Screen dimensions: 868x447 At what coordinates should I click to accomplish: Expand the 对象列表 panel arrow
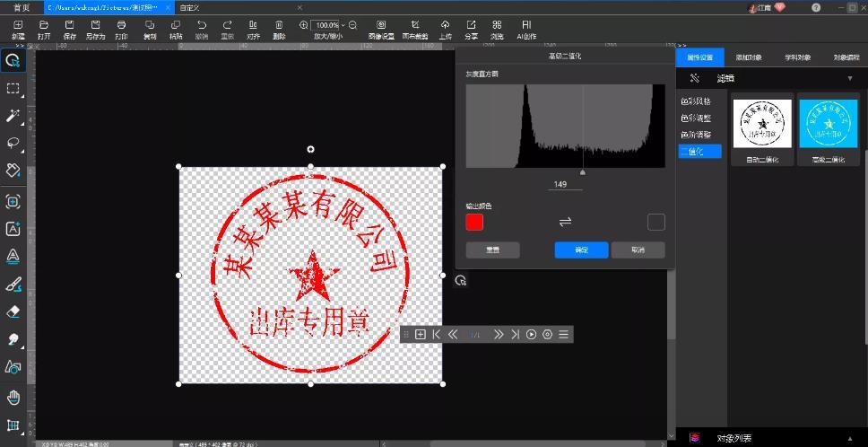(x=850, y=438)
